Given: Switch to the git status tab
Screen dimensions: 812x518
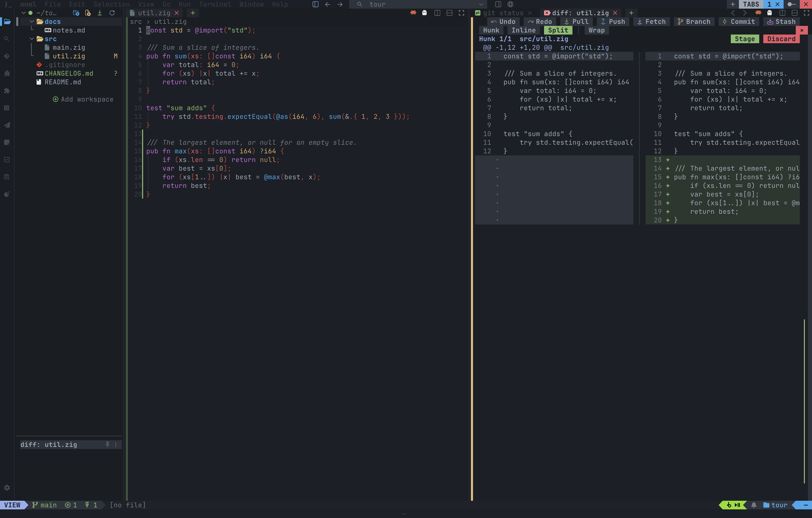Looking at the screenshot, I should [x=503, y=13].
